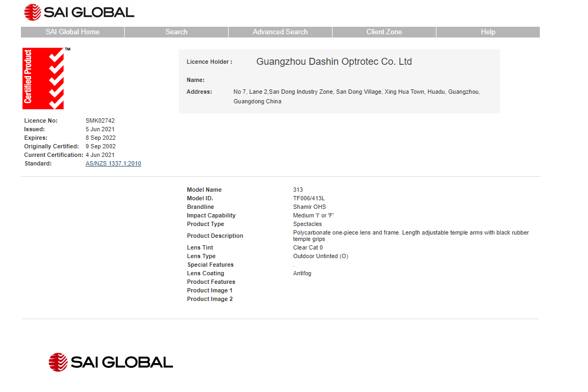
Task: Click the Product Features label
Action: (x=211, y=282)
